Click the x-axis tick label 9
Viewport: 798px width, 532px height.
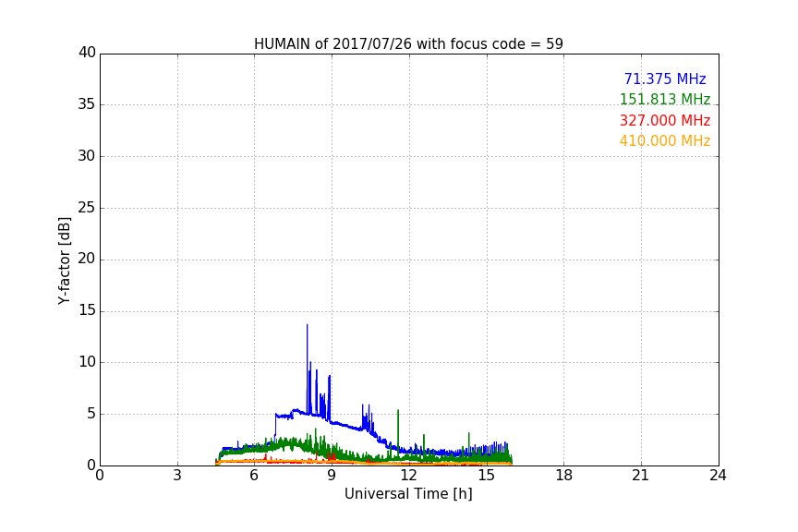[x=332, y=476]
